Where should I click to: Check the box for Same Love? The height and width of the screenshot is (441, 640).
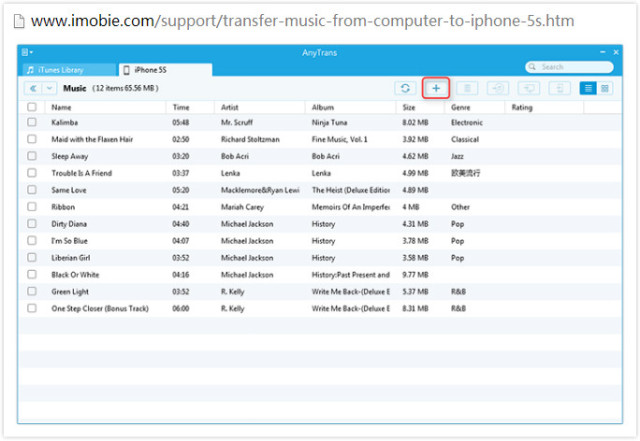32,190
